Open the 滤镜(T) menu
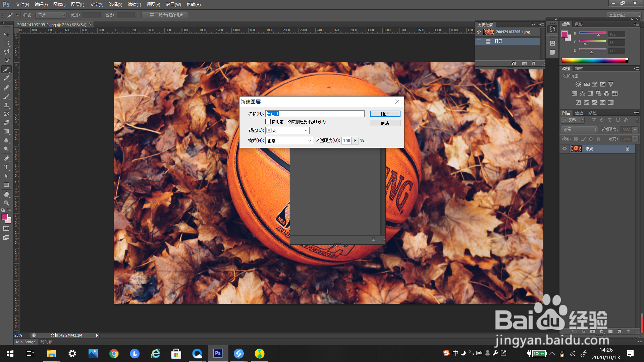The height and width of the screenshot is (362, 644). point(134,5)
